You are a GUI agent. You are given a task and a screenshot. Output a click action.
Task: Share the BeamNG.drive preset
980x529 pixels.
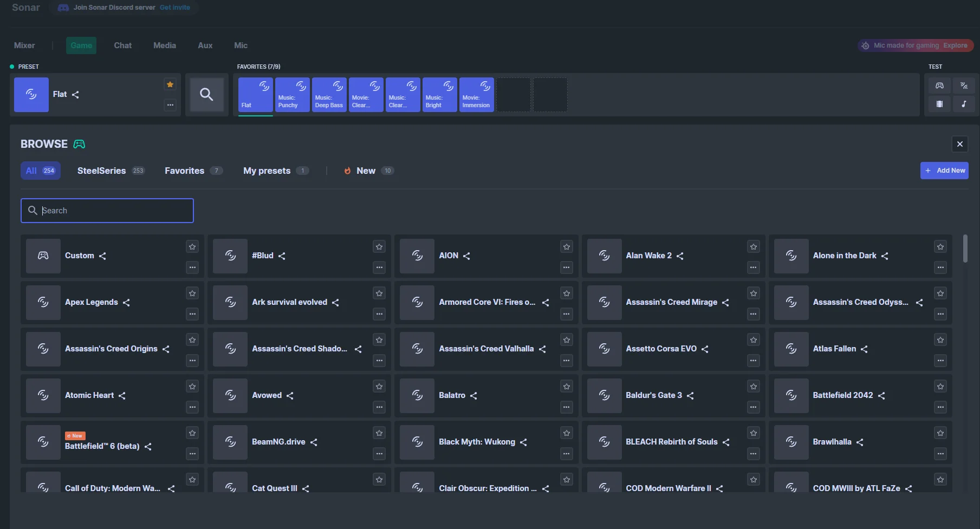[314, 442]
